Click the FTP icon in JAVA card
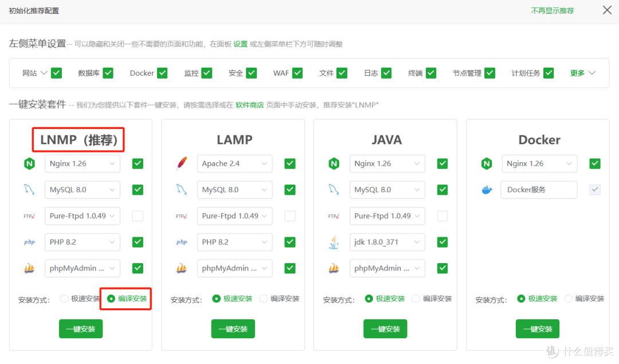 click(x=334, y=216)
